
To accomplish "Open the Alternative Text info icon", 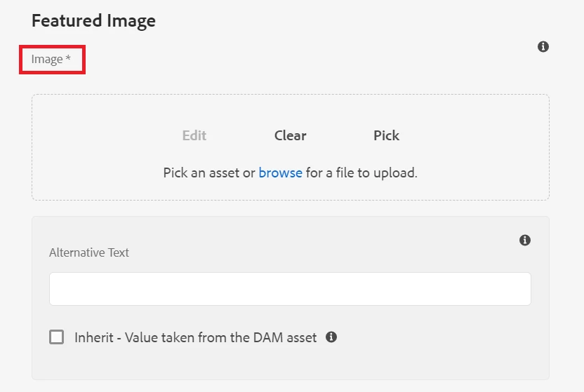I will 524,241.
